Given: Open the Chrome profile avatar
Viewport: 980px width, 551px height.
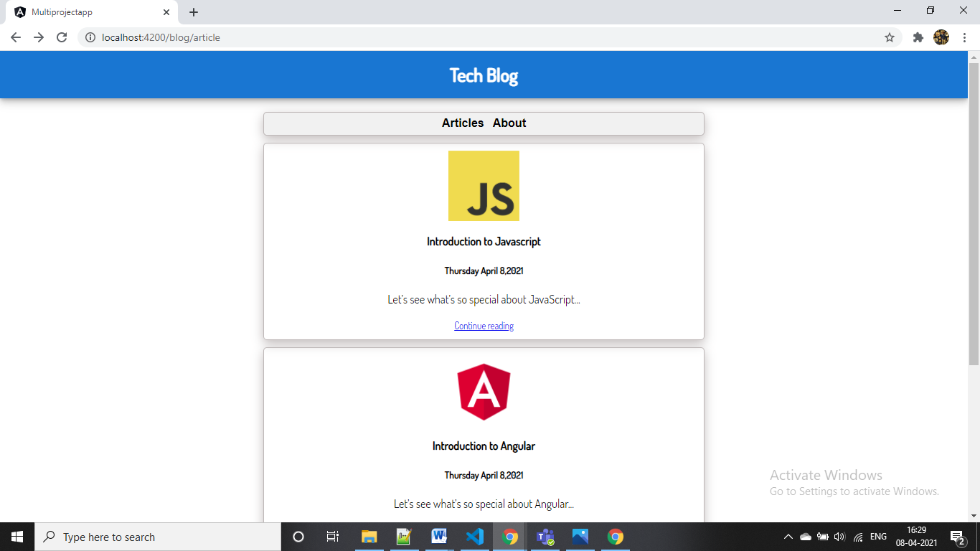Looking at the screenshot, I should click(x=941, y=37).
